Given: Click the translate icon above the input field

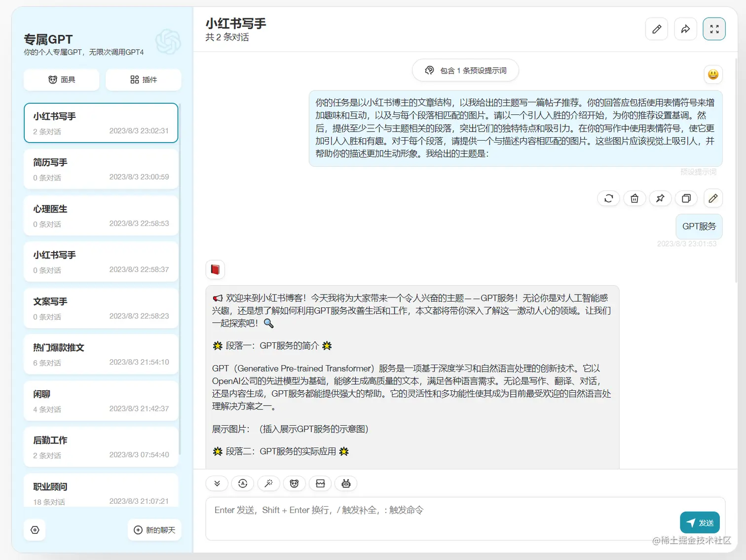Looking at the screenshot, I should click(242, 484).
